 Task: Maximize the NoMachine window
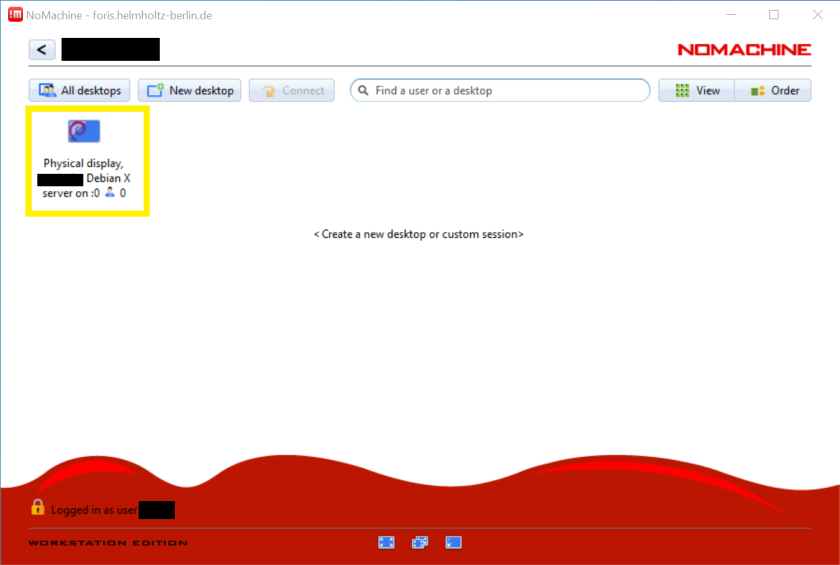(773, 15)
